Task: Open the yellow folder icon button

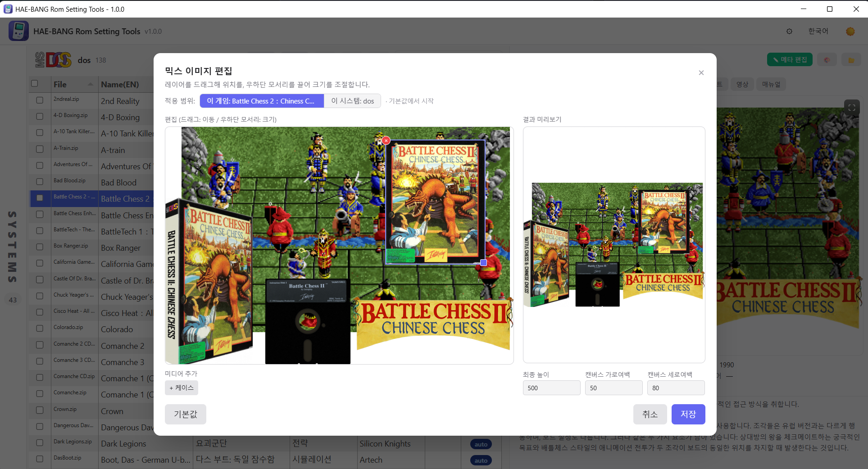Action: 851,60
